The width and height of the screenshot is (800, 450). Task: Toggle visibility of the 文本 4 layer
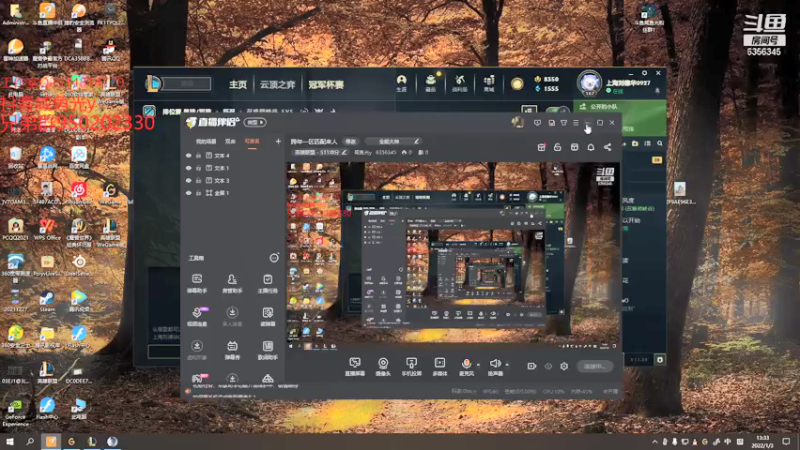click(x=189, y=156)
